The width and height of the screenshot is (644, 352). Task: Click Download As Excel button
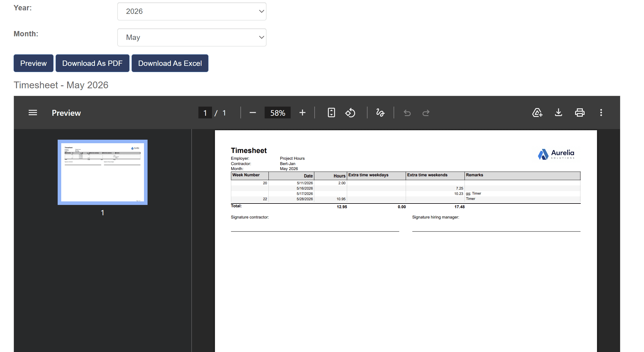coord(170,63)
